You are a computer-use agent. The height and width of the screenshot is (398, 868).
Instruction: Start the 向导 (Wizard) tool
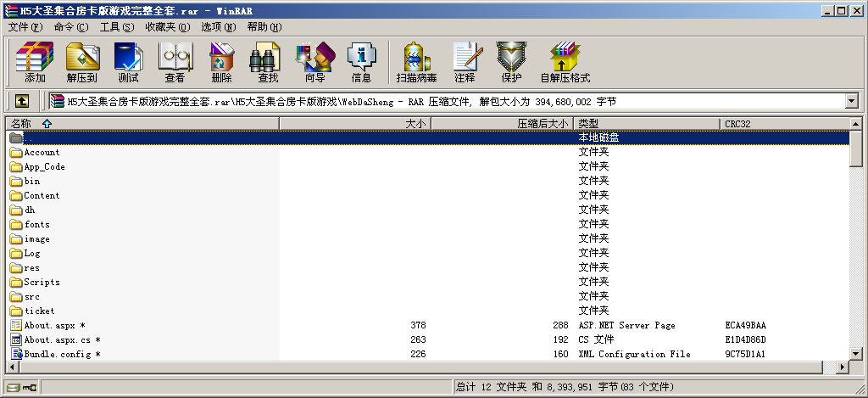point(314,63)
